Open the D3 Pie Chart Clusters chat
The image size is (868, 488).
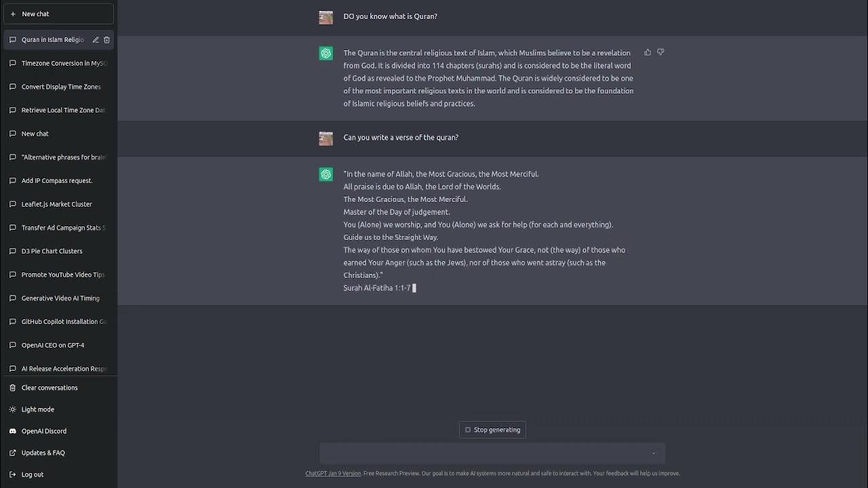point(52,251)
